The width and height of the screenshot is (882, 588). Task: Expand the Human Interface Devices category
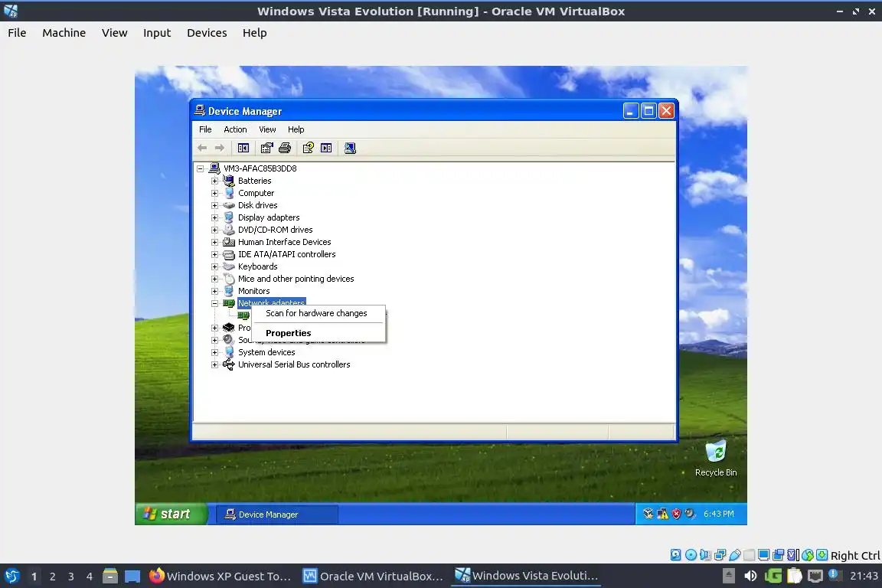pyautogui.click(x=214, y=242)
